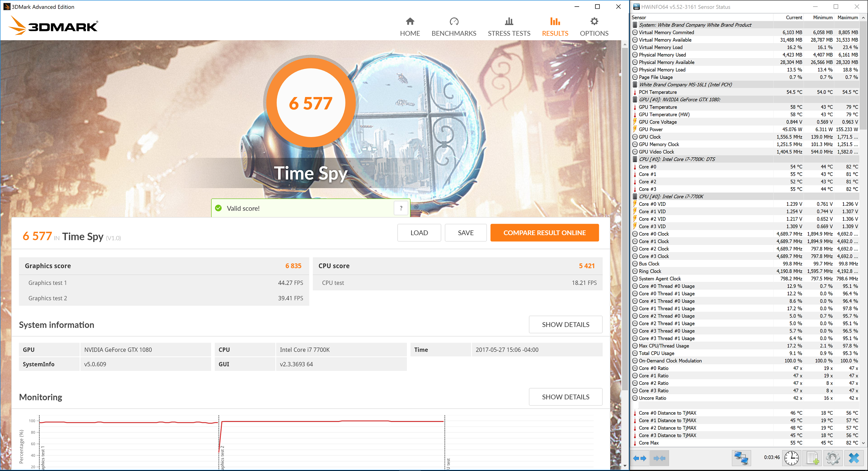
Task: Select the GPU Temperature sensor row
Action: [x=658, y=107]
